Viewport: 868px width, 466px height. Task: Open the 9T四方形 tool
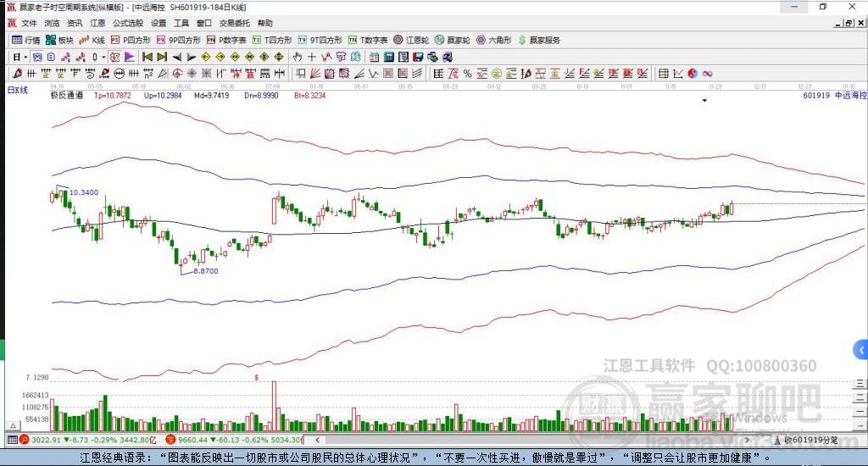point(320,40)
